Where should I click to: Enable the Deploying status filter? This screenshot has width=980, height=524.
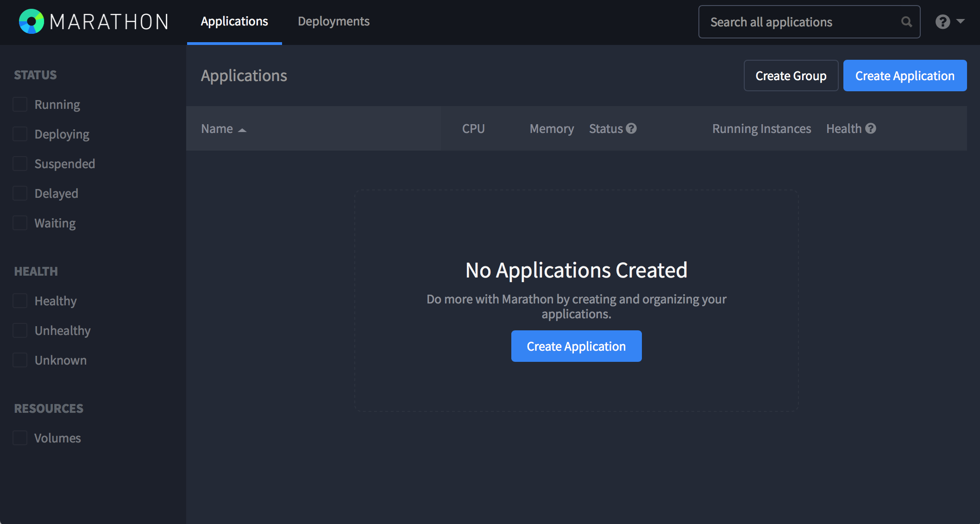point(20,133)
